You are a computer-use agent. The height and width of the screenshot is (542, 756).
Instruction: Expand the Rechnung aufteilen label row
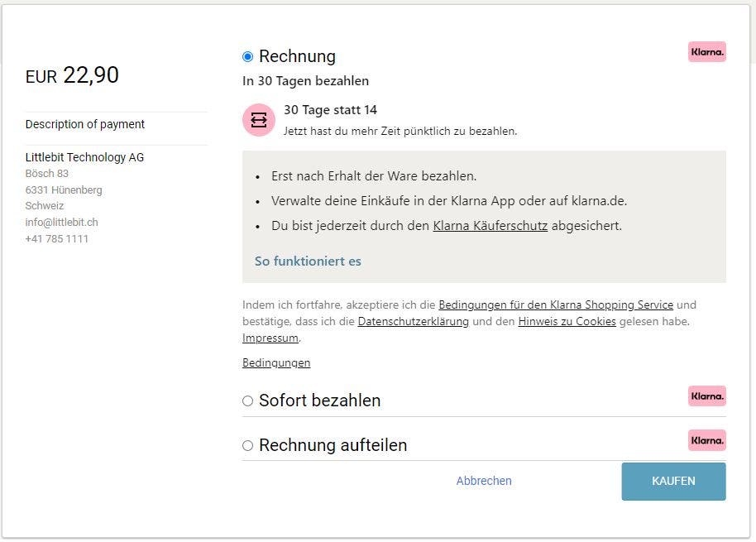(484, 444)
